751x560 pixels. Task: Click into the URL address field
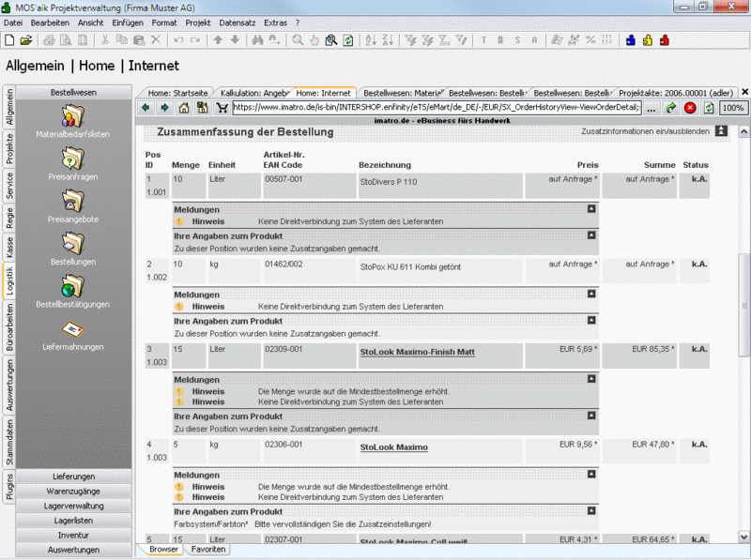coord(437,108)
